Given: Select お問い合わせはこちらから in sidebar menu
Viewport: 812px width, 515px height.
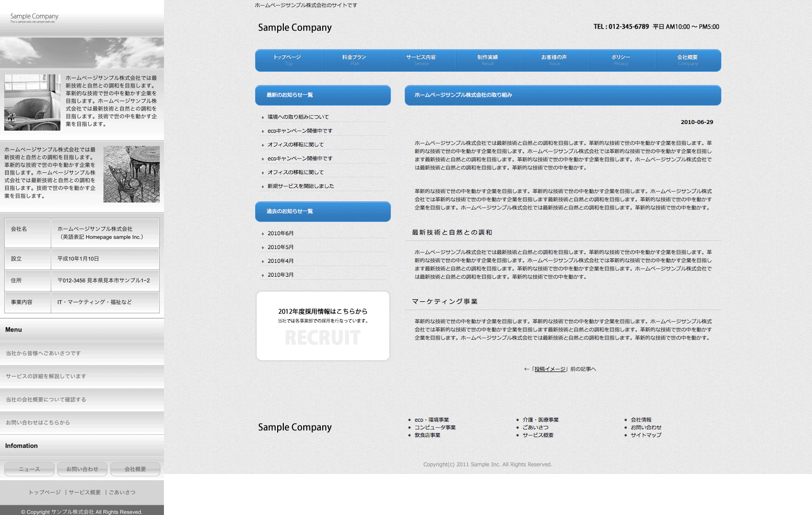Looking at the screenshot, I should coord(38,423).
